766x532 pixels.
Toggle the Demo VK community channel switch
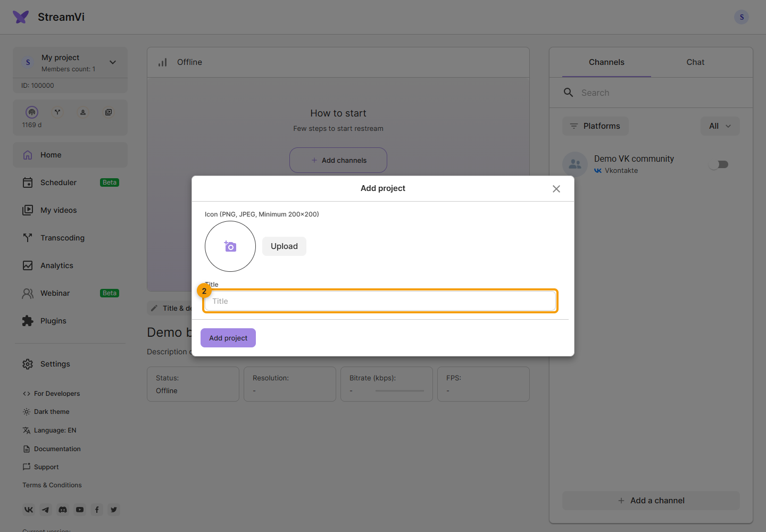[719, 164]
